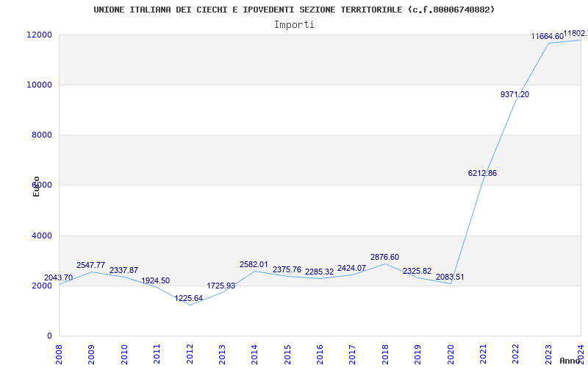The image size is (588, 368).
Task: Select the 1225.64 data point label
Action: tap(189, 298)
